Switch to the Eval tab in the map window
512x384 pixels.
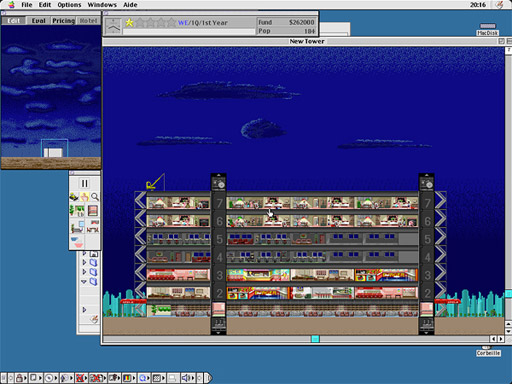pyautogui.click(x=38, y=21)
